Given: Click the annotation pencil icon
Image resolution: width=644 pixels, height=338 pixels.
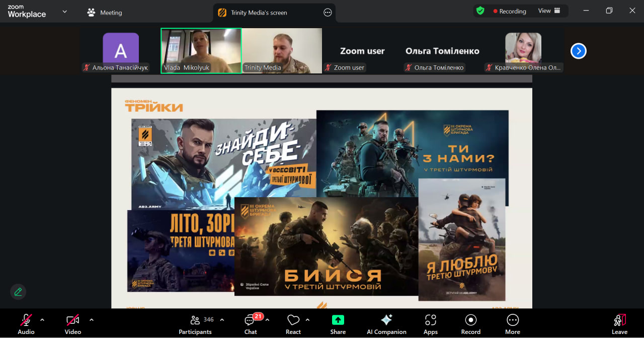Looking at the screenshot, I should coord(18,292).
